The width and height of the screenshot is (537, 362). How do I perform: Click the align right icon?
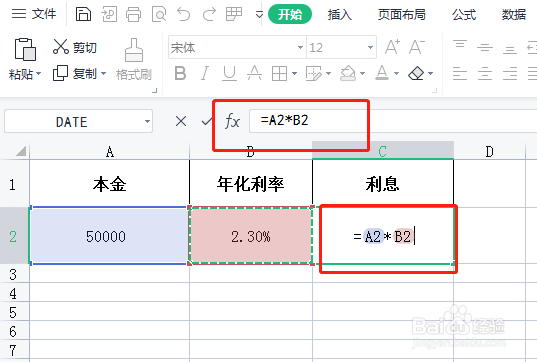(510, 73)
